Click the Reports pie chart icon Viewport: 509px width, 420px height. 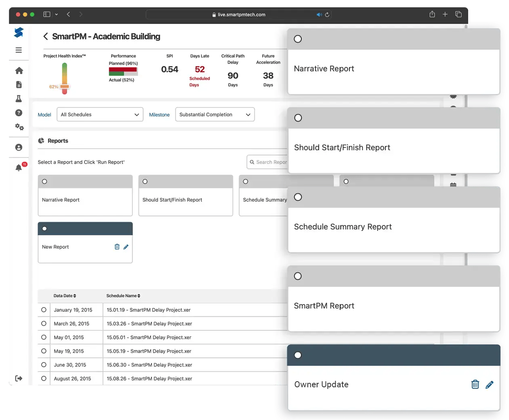pyautogui.click(x=41, y=141)
